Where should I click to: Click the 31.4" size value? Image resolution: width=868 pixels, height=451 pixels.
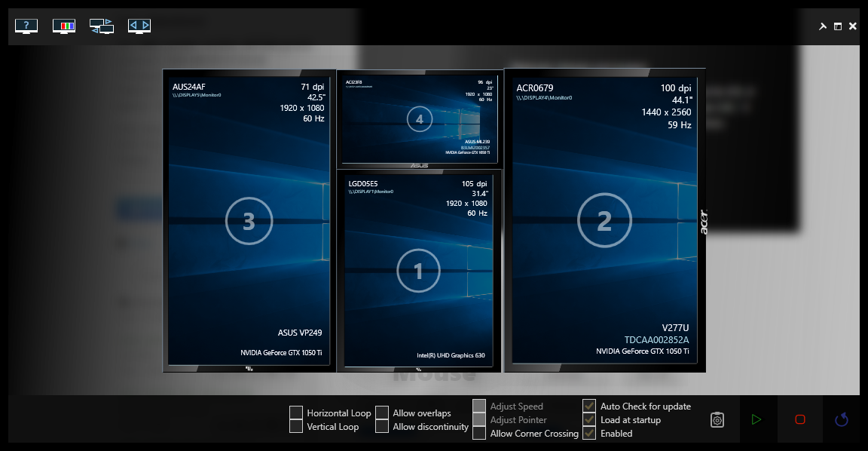(480, 194)
